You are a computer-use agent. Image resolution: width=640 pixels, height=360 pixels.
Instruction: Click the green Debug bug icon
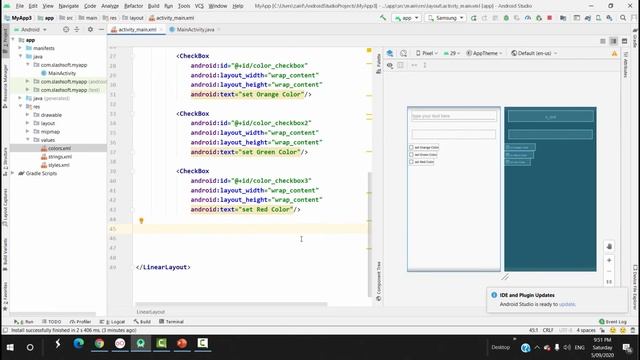click(x=506, y=18)
